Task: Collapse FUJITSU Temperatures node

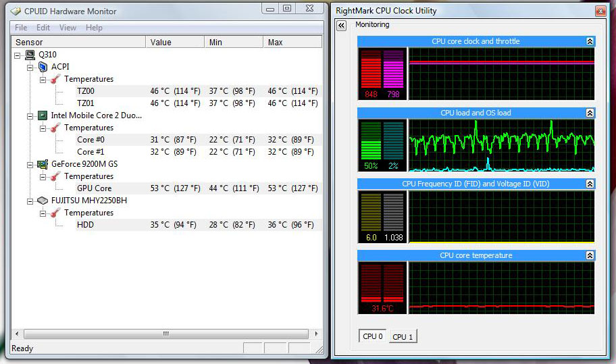Action: [43, 213]
